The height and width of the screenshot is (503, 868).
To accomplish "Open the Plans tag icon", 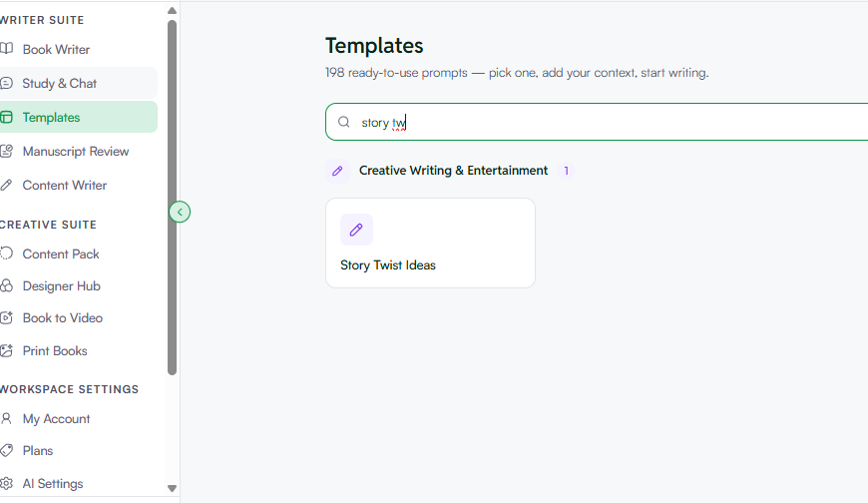I will 6,450.
